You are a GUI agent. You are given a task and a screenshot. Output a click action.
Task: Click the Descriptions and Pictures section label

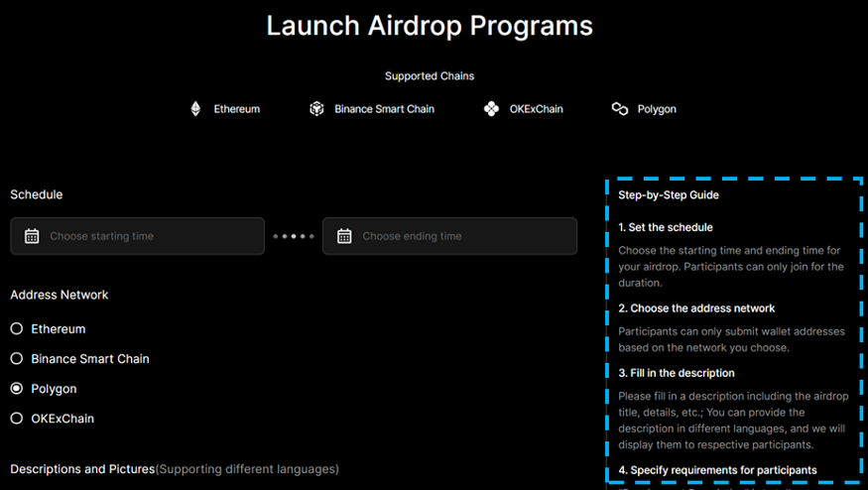[82, 469]
